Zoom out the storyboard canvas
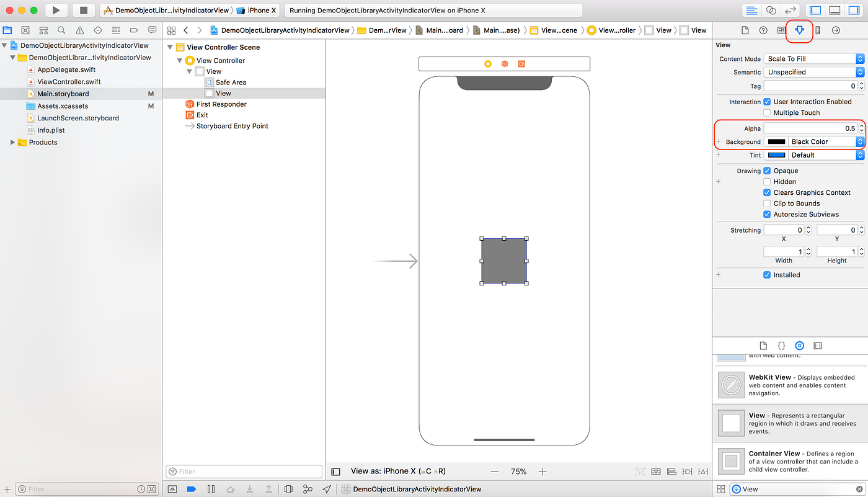Image resolution: width=868 pixels, height=497 pixels. tap(495, 472)
